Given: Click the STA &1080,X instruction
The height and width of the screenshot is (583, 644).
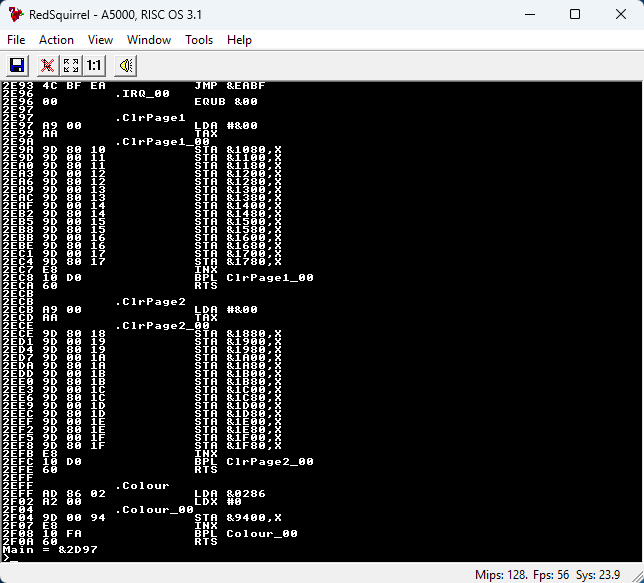Looking at the screenshot, I should 238,150.
